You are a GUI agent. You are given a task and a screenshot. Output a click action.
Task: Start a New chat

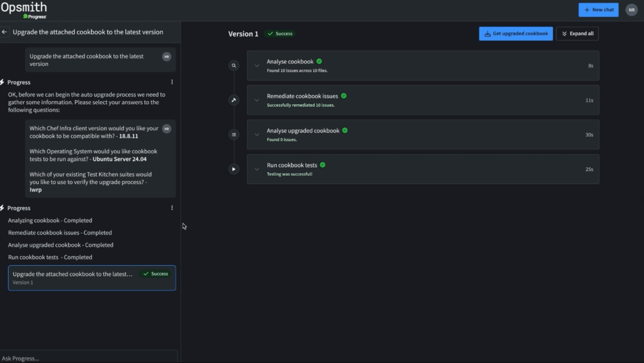click(599, 10)
